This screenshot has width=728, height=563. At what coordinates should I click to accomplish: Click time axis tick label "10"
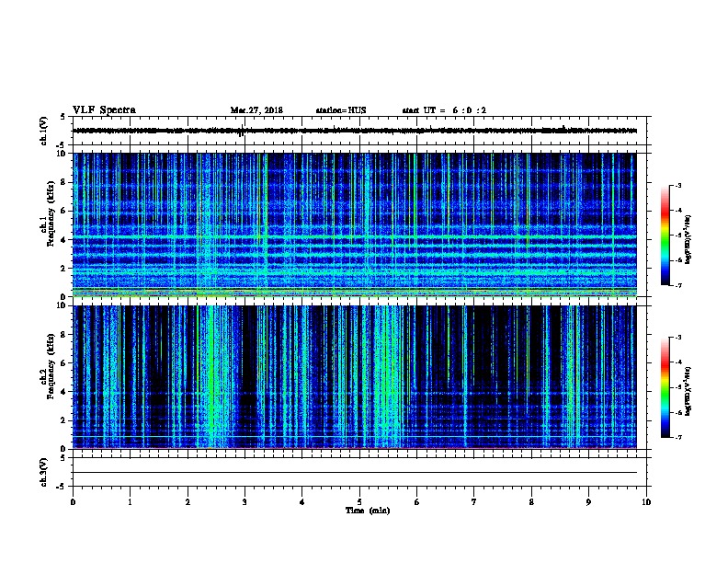pos(646,502)
